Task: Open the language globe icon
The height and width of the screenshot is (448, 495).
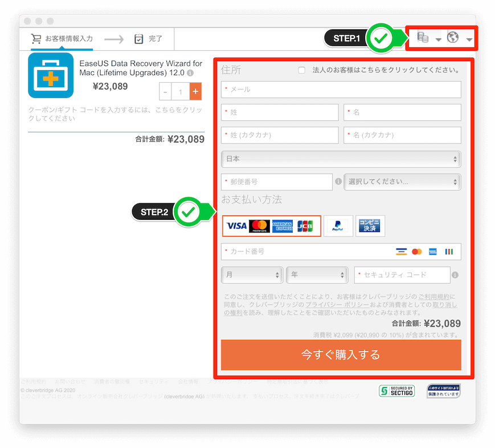Action: click(453, 37)
